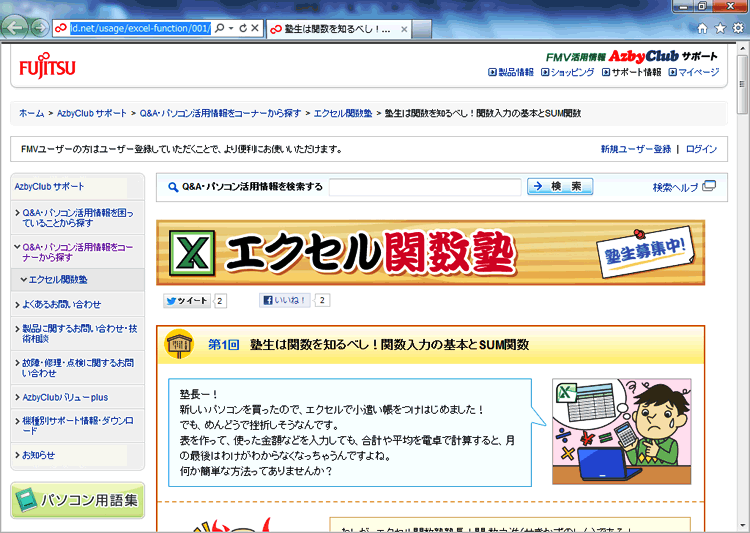The image size is (750, 533).
Task: Switch to the 塾生は関数を知るべし tab
Action: click(337, 29)
